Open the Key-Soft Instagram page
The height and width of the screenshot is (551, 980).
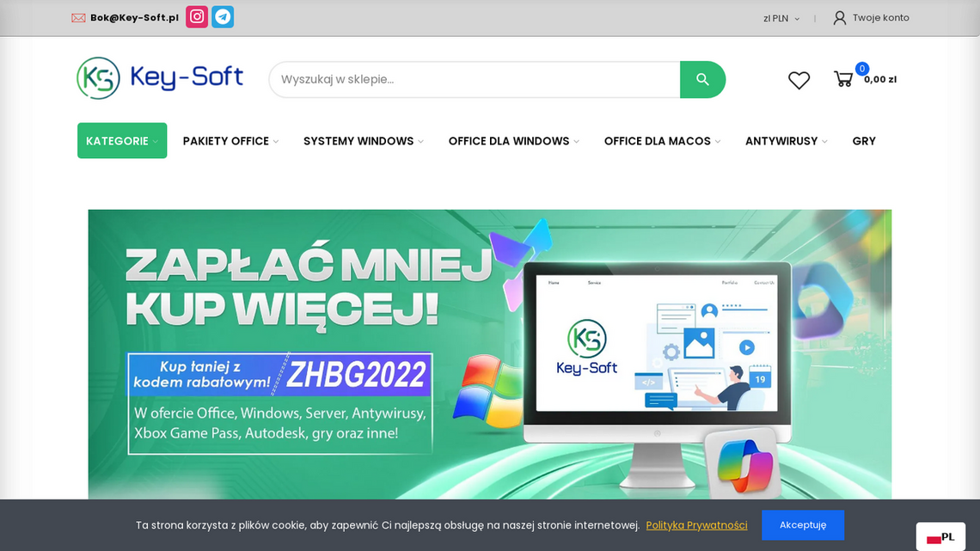(x=196, y=16)
